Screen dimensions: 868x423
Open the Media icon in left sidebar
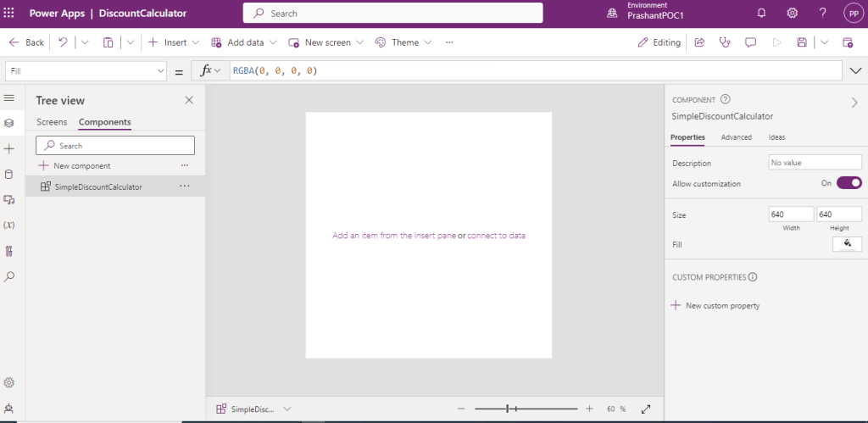(x=9, y=200)
